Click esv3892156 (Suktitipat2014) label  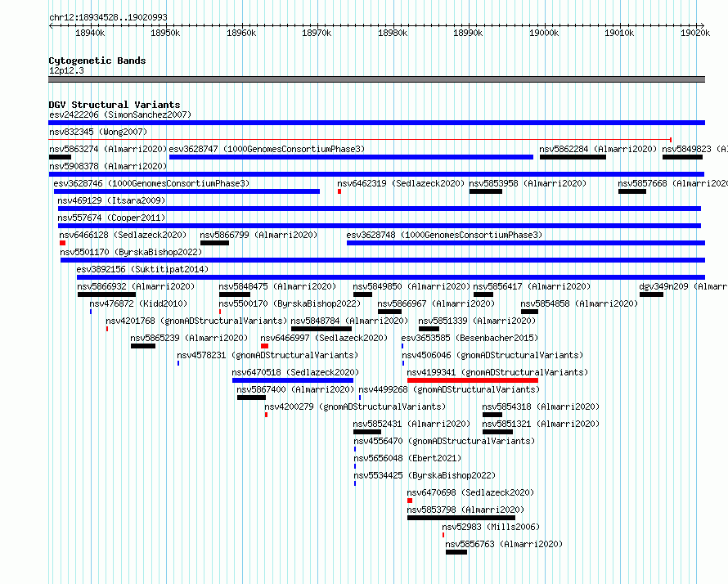(x=142, y=269)
